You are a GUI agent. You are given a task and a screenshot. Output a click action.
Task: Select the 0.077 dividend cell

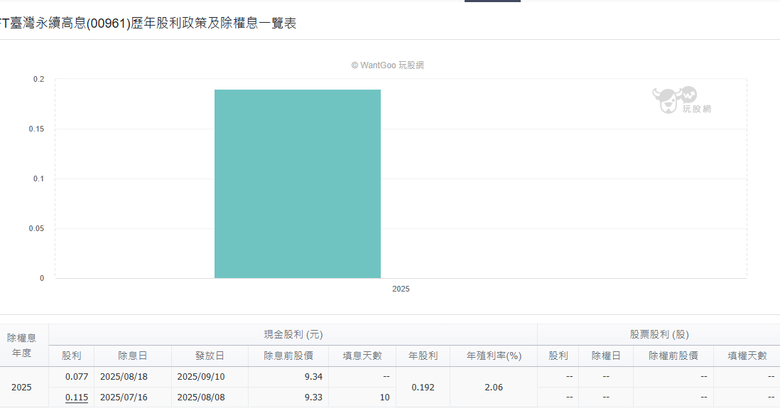[x=77, y=377]
